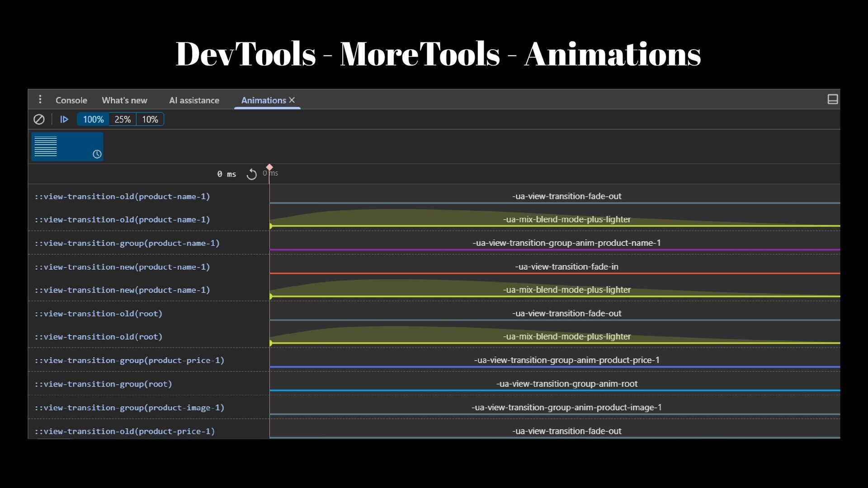Set playback speed to 100%
Viewport: 868px width, 488px height.
93,119
